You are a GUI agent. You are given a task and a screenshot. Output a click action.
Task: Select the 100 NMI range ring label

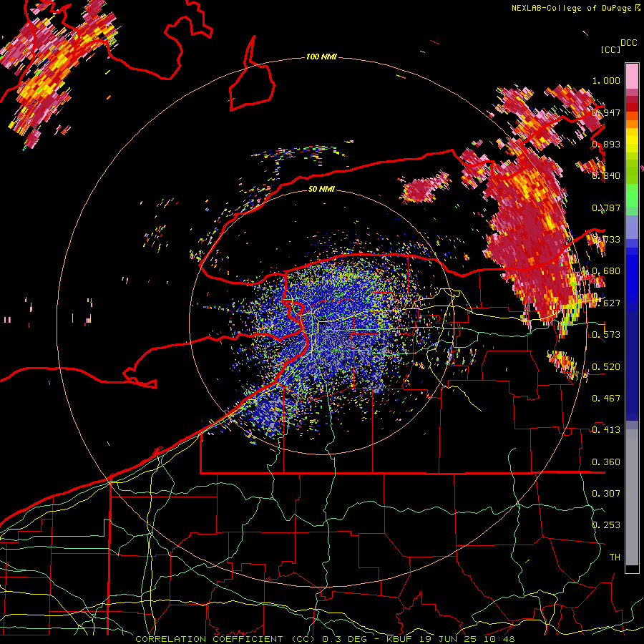pyautogui.click(x=321, y=57)
